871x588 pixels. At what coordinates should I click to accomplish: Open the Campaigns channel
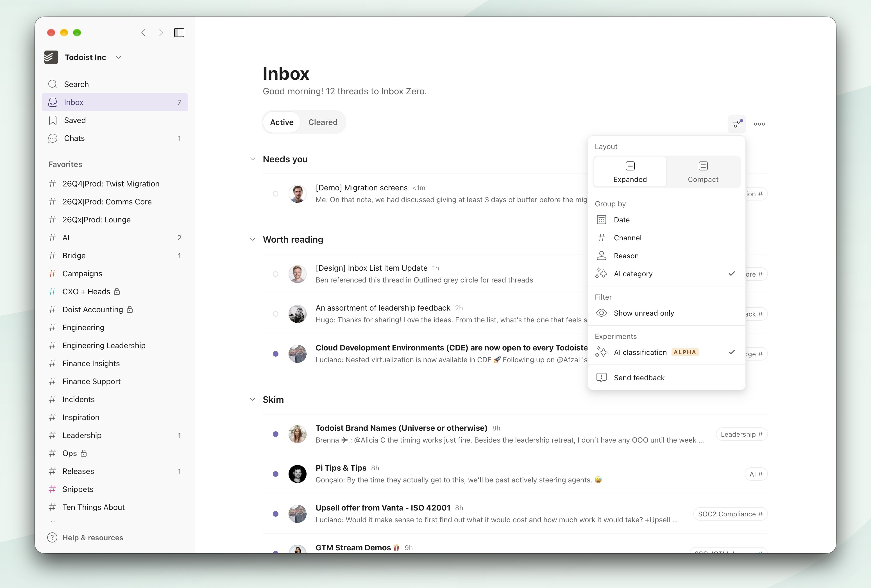tap(115, 274)
